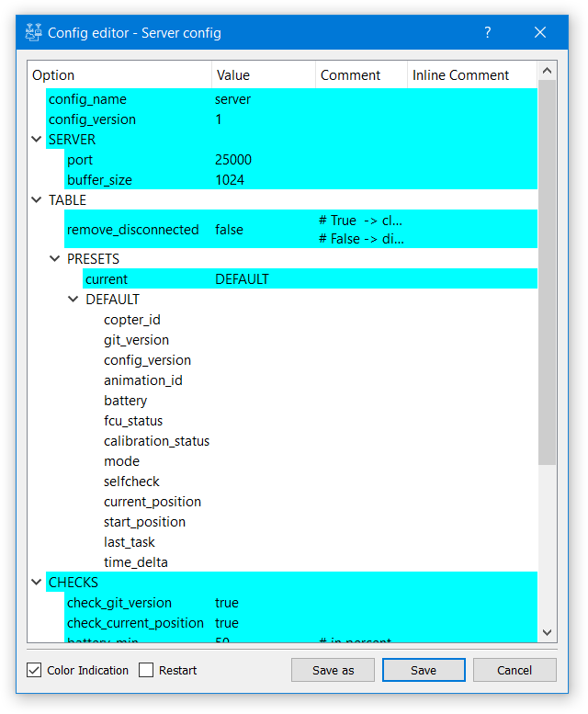Image resolution: width=588 pixels, height=714 pixels.
Task: Select the start_position item
Action: [x=144, y=521]
